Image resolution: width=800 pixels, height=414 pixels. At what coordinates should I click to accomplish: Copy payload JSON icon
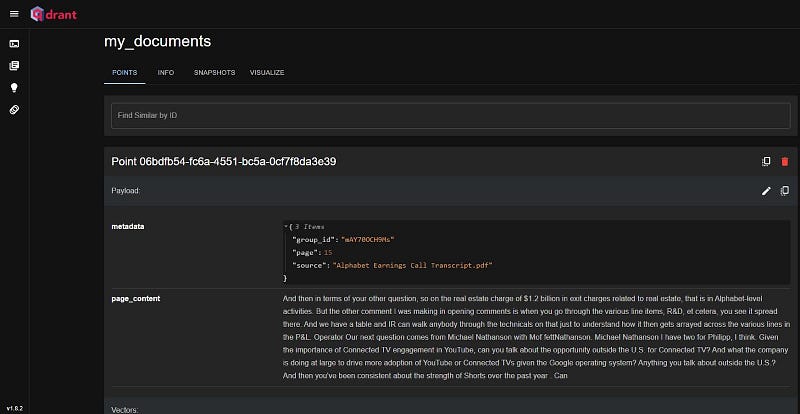coord(784,190)
